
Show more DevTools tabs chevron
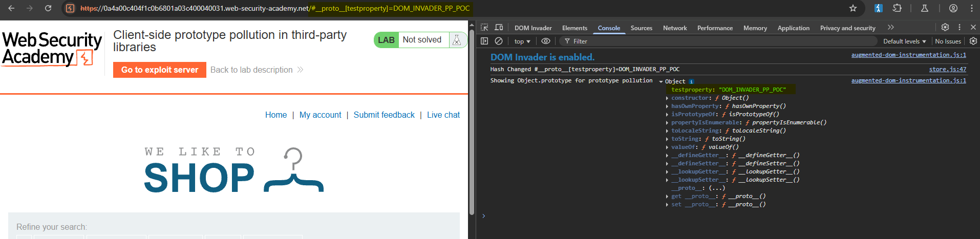(891, 28)
